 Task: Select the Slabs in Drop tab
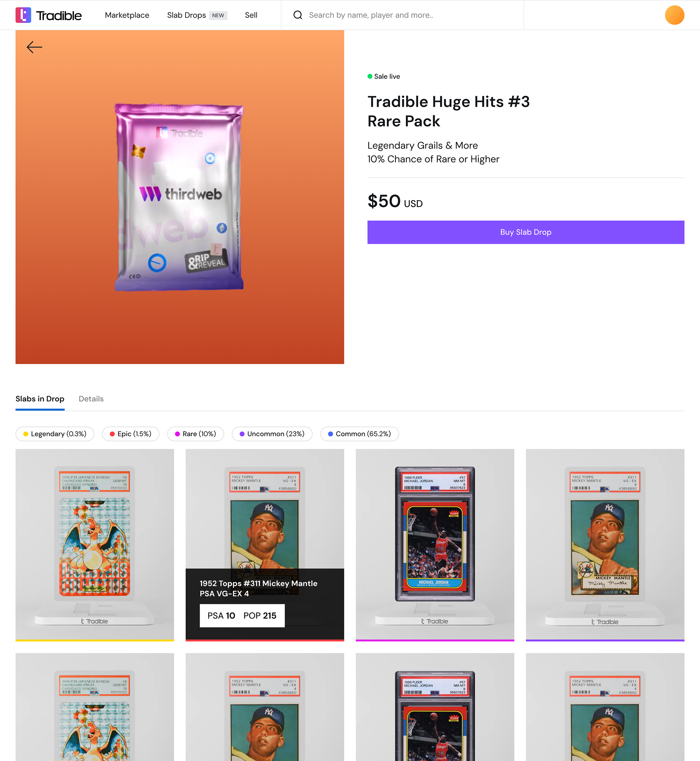pos(40,399)
